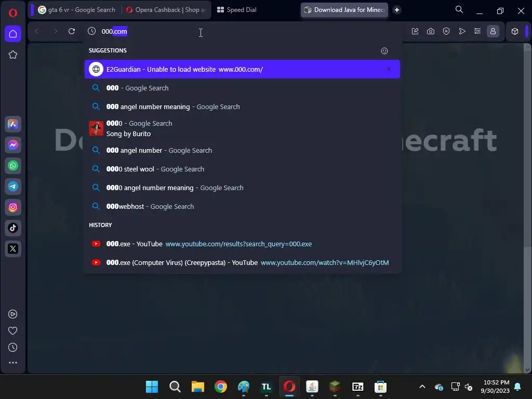Viewport: 532px width, 399px height.
Task: Open Instagram in the sidebar
Action: coord(13,207)
